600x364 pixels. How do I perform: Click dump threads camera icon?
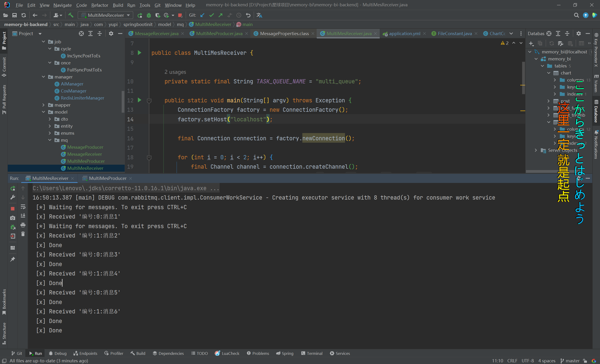(13, 218)
